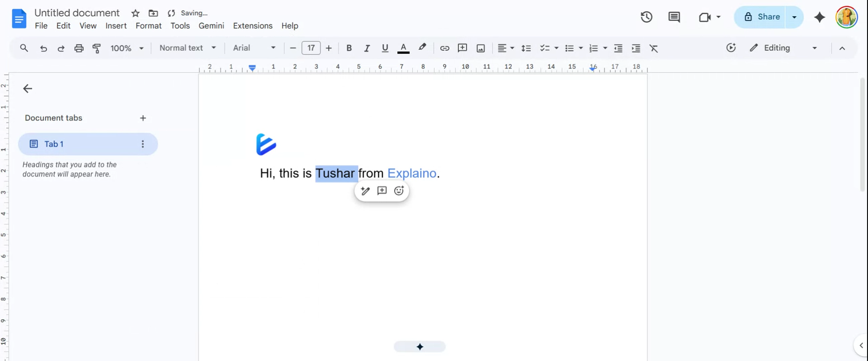Insert a link using the toolbar

click(444, 48)
